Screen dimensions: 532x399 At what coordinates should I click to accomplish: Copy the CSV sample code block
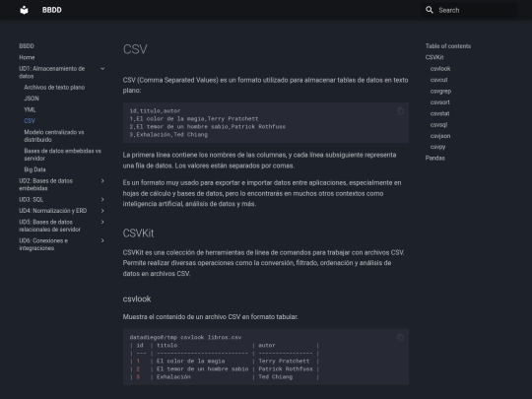point(400,111)
